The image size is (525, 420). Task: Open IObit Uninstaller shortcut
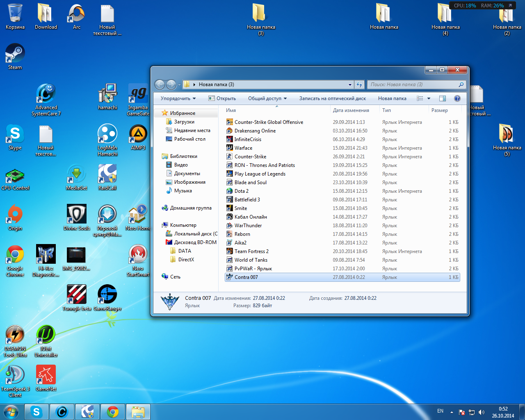pyautogui.click(x=46, y=341)
